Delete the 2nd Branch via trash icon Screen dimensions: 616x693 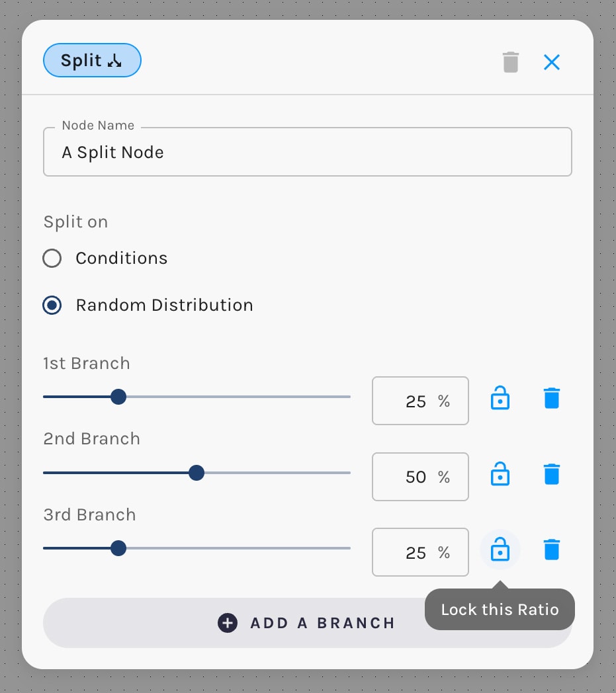[x=552, y=473]
